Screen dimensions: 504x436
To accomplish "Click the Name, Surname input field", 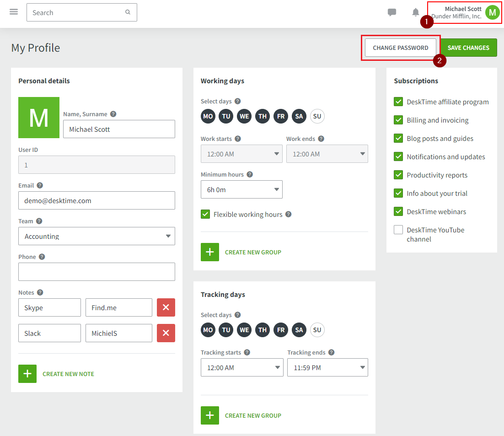I will pos(119,129).
